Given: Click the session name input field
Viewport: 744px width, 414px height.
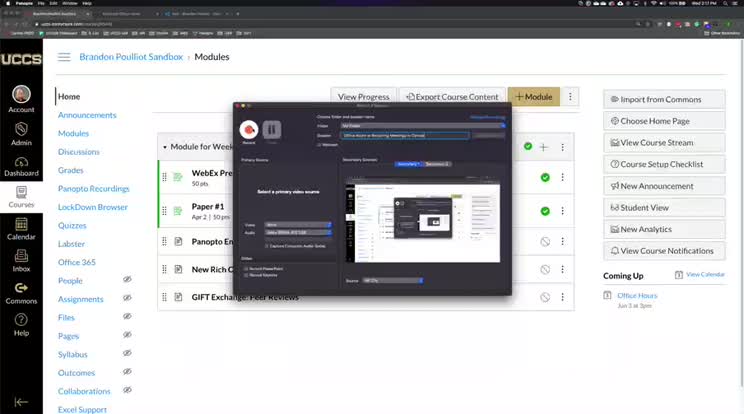Looking at the screenshot, I should coord(405,136).
